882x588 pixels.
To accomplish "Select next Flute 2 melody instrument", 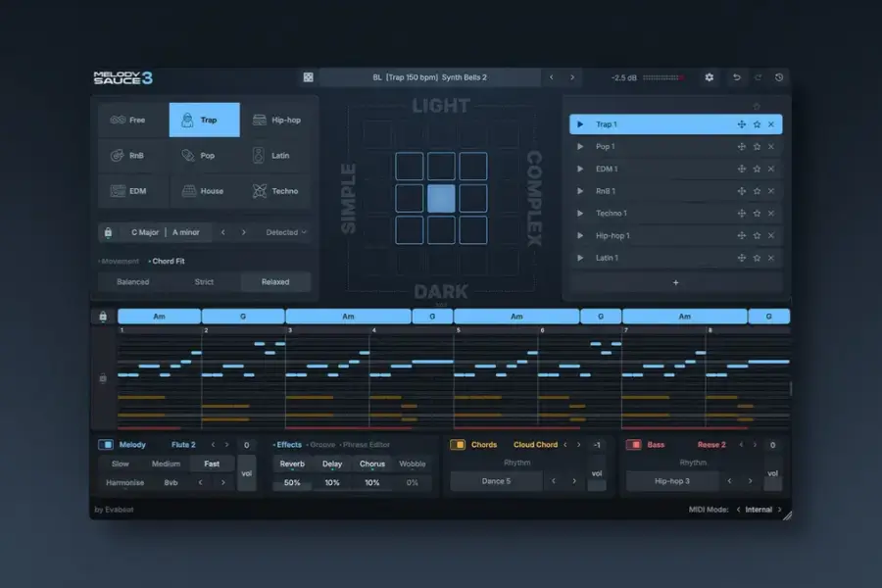I will tap(226, 445).
